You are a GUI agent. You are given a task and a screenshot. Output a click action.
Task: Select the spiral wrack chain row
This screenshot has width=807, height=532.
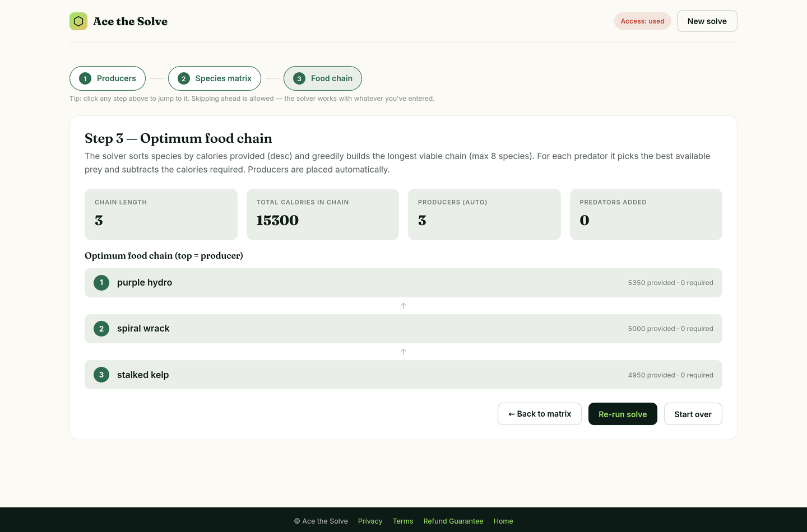pos(403,329)
